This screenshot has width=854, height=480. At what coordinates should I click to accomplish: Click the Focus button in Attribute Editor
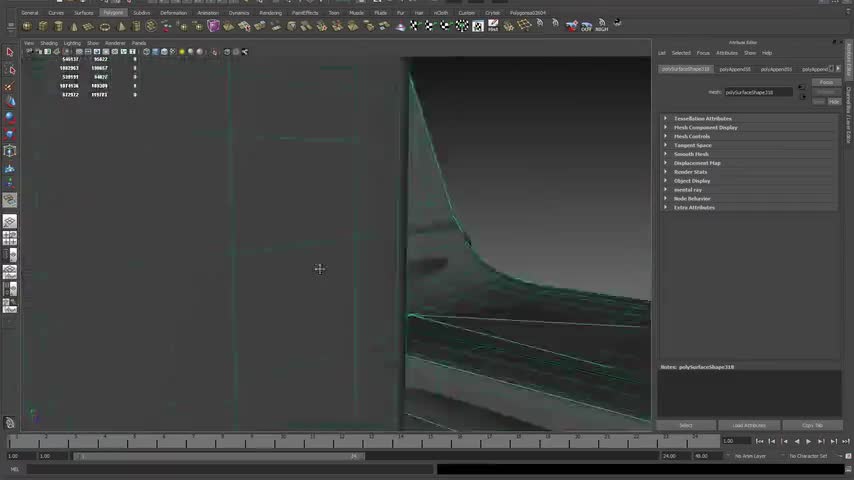coord(826,82)
